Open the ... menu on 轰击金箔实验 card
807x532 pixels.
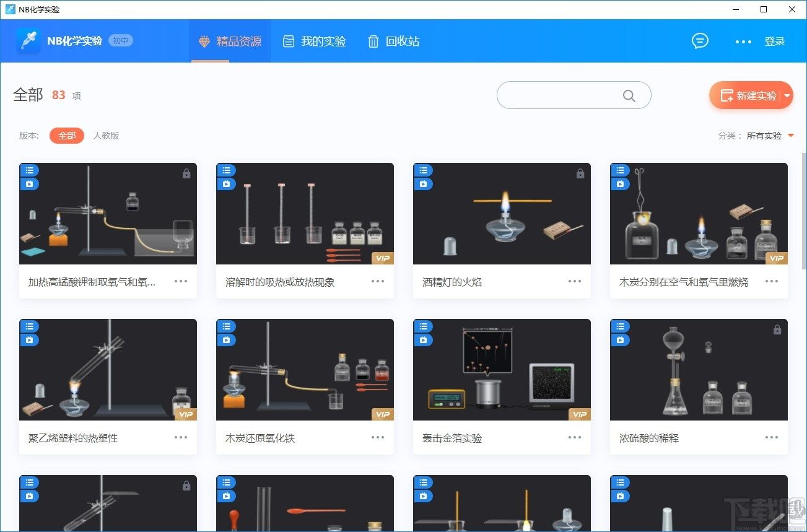coord(574,437)
